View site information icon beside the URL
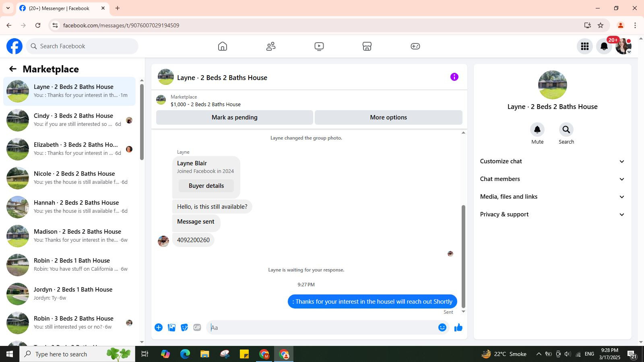The image size is (644, 362). click(x=55, y=25)
